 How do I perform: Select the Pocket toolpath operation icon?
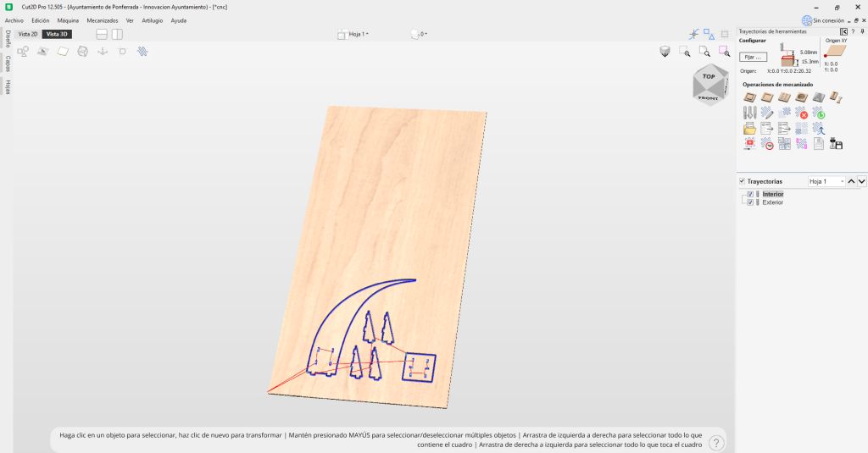766,98
